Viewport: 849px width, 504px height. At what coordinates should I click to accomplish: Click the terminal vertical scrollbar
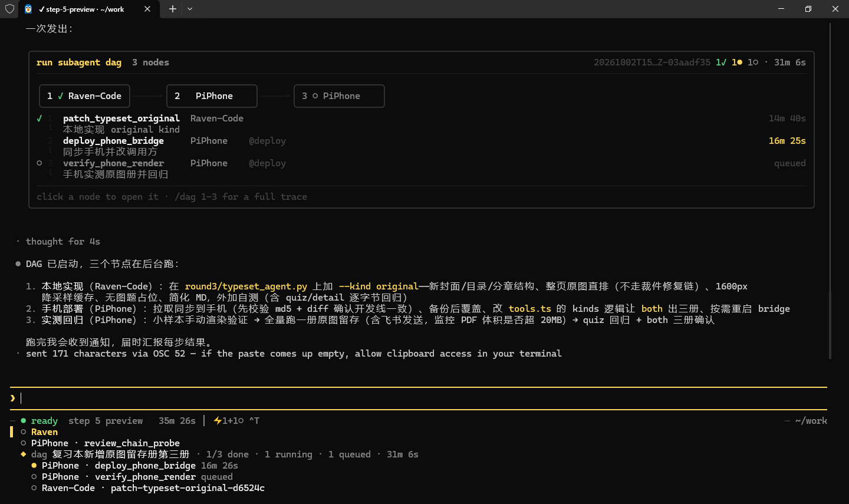[x=830, y=191]
